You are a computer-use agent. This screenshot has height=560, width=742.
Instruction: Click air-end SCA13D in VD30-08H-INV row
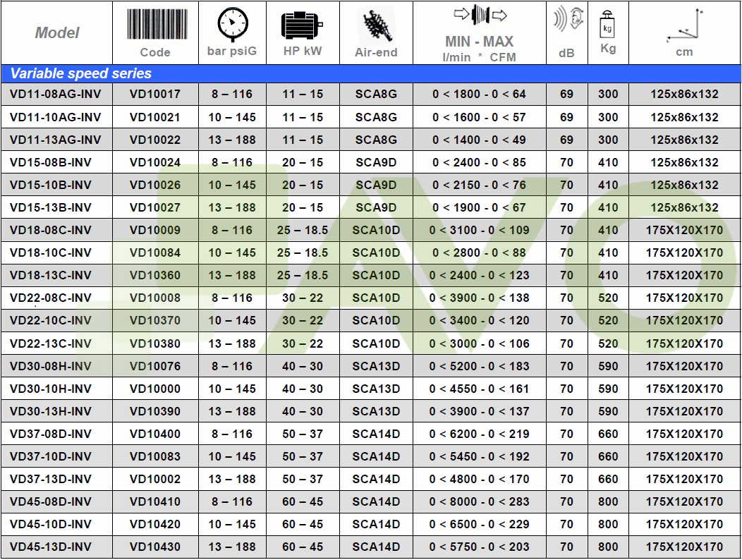(376, 366)
